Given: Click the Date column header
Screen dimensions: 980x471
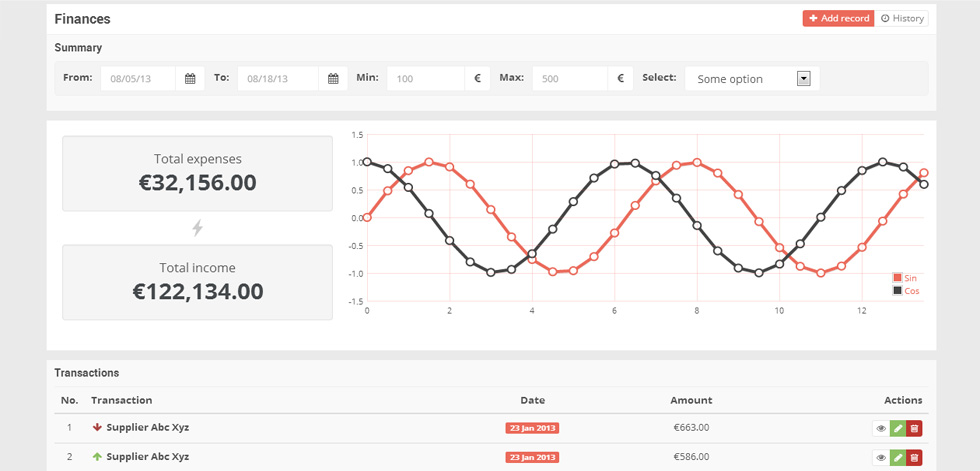Looking at the screenshot, I should pos(532,400).
